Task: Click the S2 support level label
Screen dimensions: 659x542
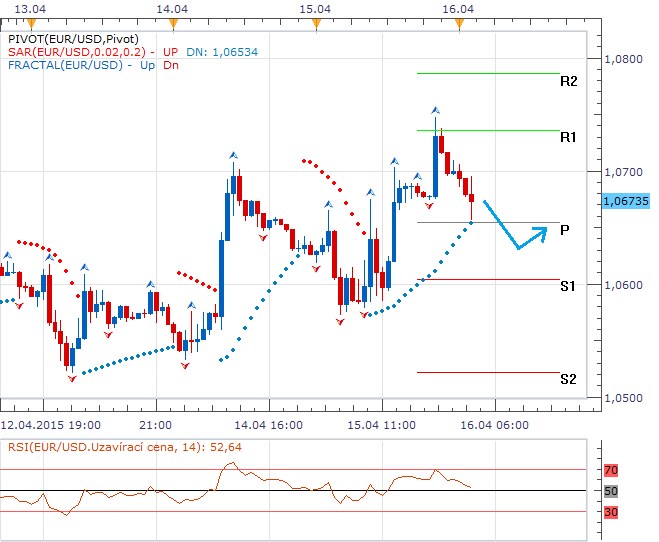Action: click(568, 379)
